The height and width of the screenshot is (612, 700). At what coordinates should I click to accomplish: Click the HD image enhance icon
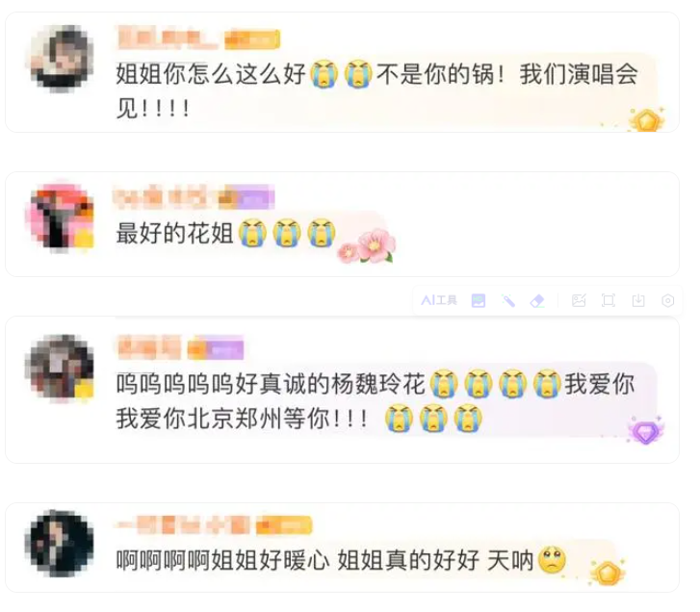click(x=479, y=300)
